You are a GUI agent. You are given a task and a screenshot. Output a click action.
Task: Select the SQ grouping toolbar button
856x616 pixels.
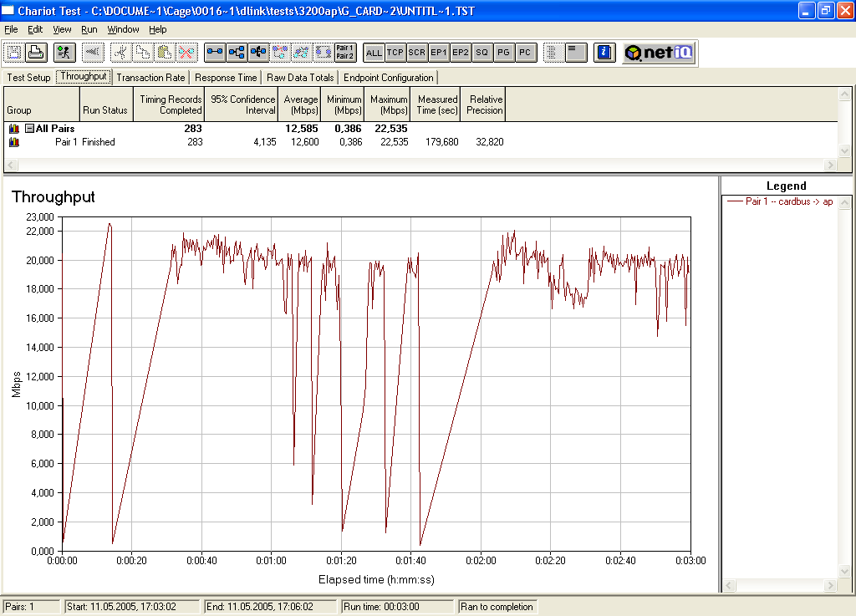(482, 53)
